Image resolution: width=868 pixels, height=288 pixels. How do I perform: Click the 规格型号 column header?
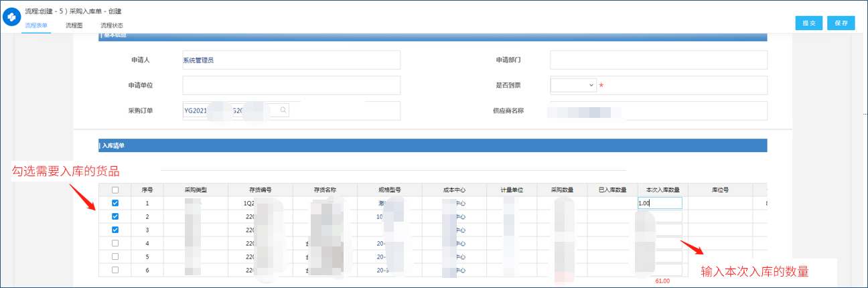[x=390, y=190]
